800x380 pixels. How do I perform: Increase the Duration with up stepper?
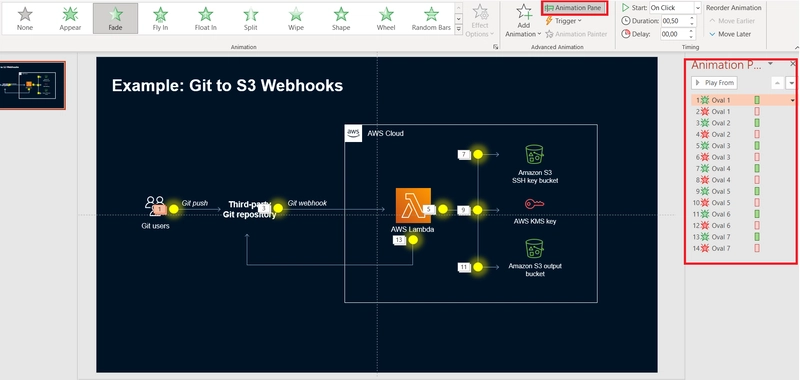pyautogui.click(x=692, y=18)
